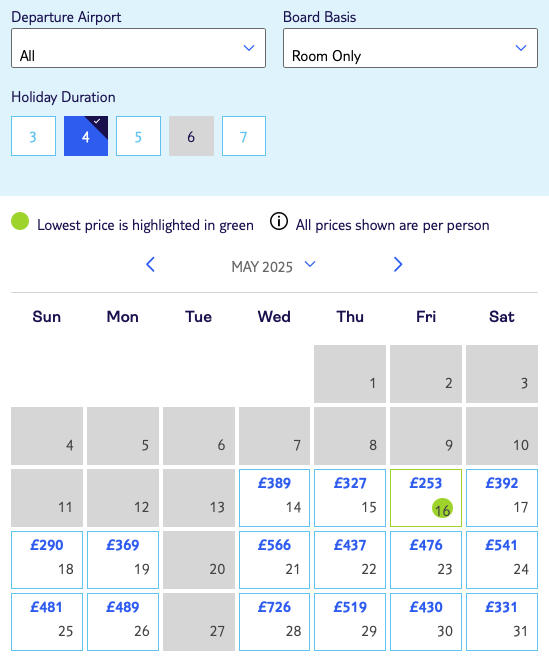Toggle the selected 4 night duration

click(86, 136)
